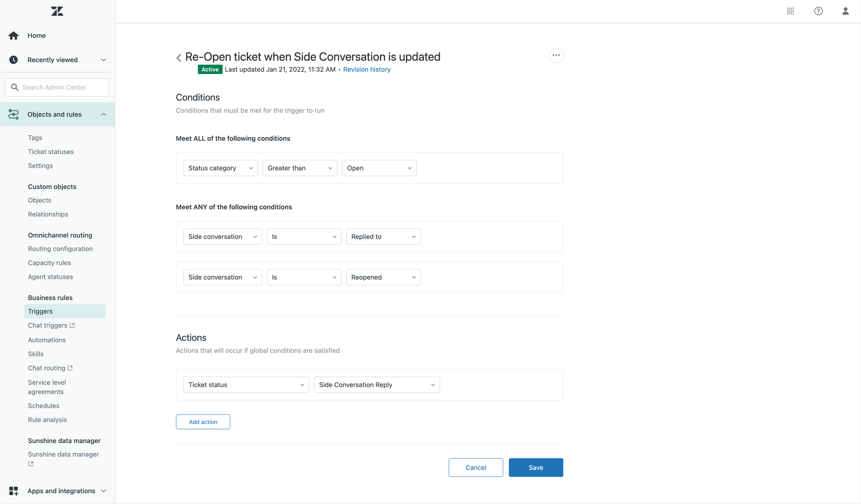Open the three-dot trigger options menu
This screenshot has height=504, width=861.
(556, 56)
